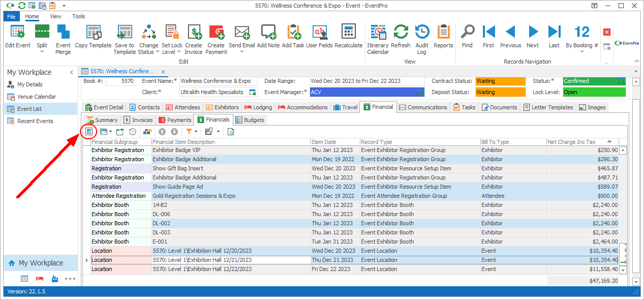Image resolution: width=644 pixels, height=300 pixels.
Task: Click Edit Event in the ribbon
Action: pos(18,37)
